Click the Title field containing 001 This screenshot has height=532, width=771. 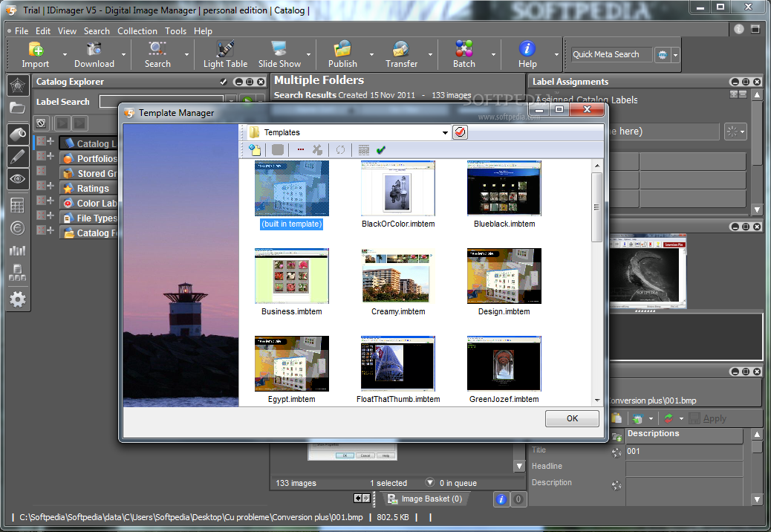684,451
